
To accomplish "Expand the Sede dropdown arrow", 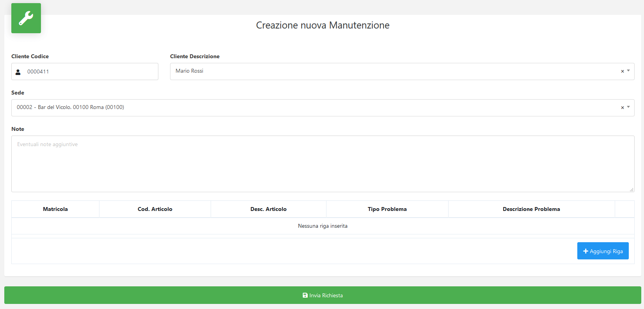I will tap(628, 107).
